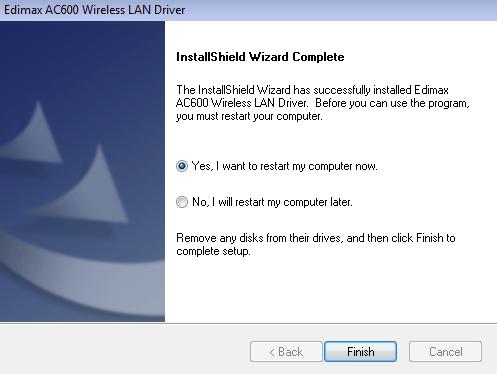This screenshot has height=374, width=497.
Task: Click the 'successfully installed Edimax' paragraph
Action: point(323,103)
